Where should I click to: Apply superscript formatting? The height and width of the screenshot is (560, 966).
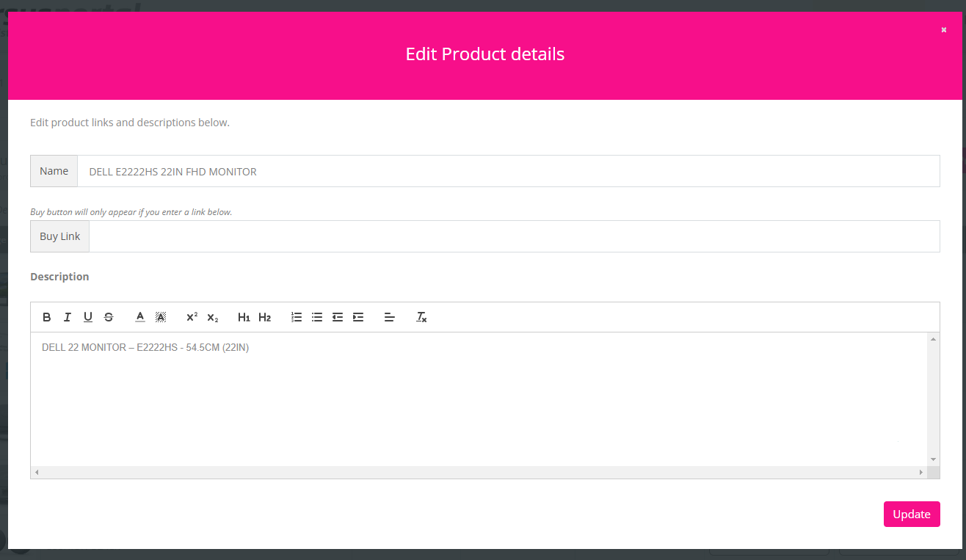pyautogui.click(x=192, y=317)
